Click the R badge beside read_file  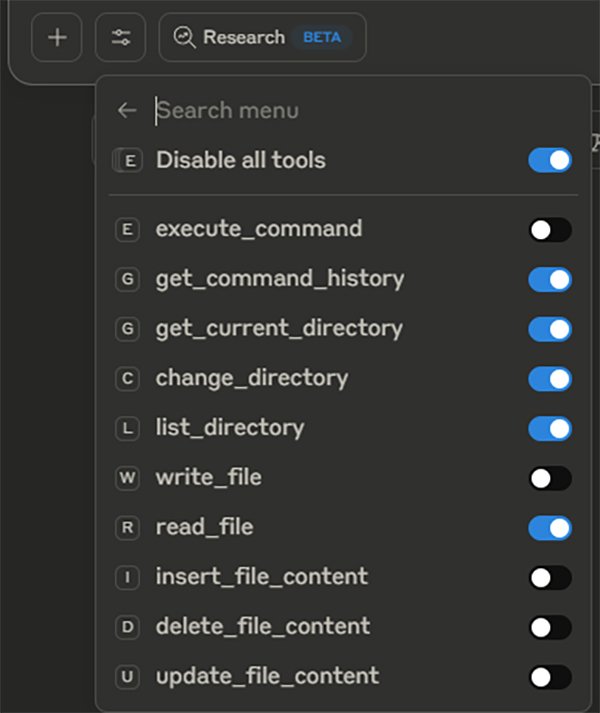[127, 527]
